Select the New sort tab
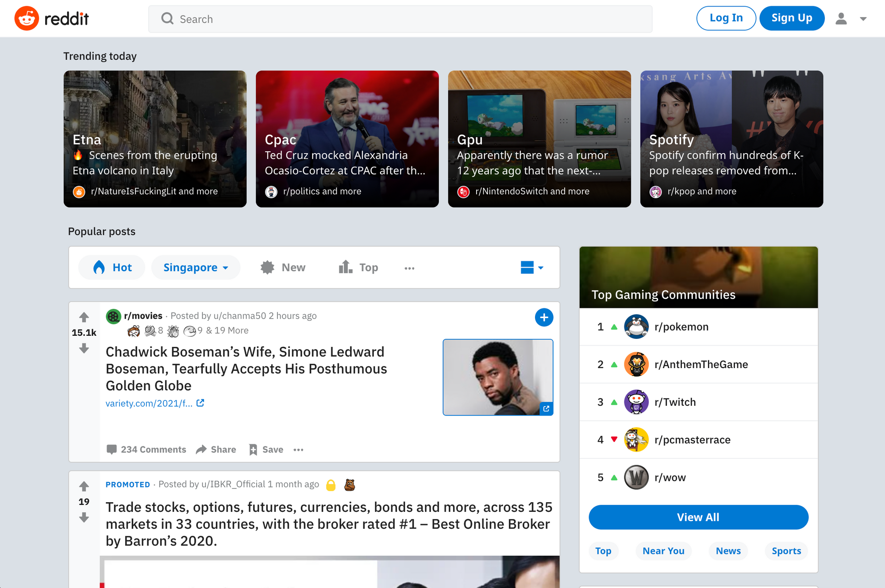The height and width of the screenshot is (588, 885). 283,267
